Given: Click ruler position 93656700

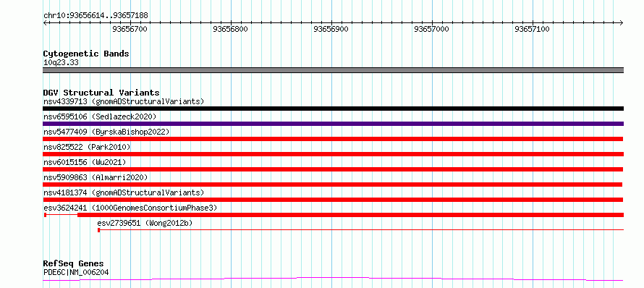Looking at the screenshot, I should point(130,29).
